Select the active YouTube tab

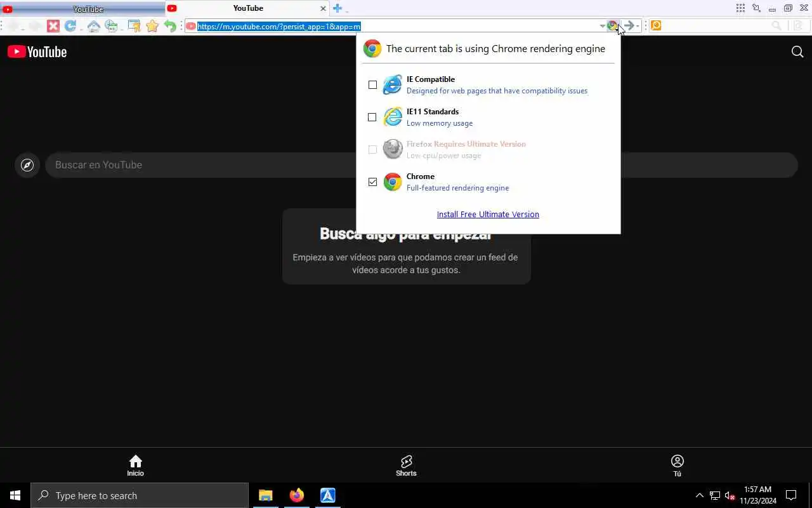pyautogui.click(x=248, y=8)
